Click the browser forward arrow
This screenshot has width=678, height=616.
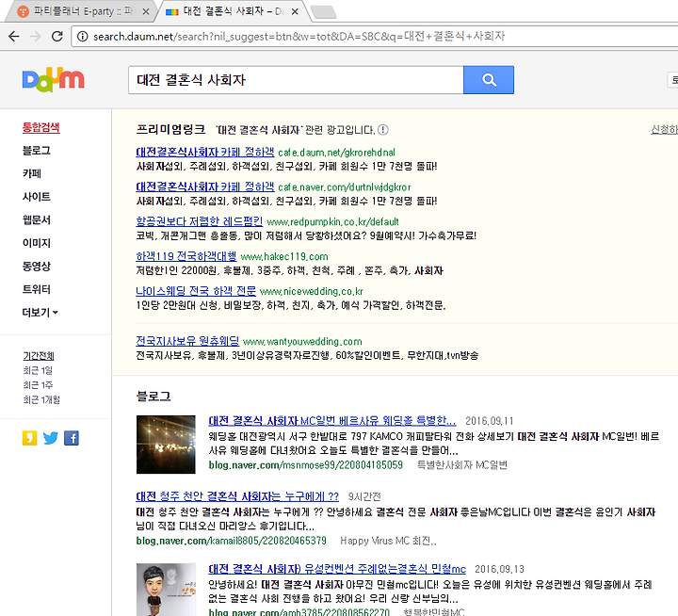pos(36,37)
